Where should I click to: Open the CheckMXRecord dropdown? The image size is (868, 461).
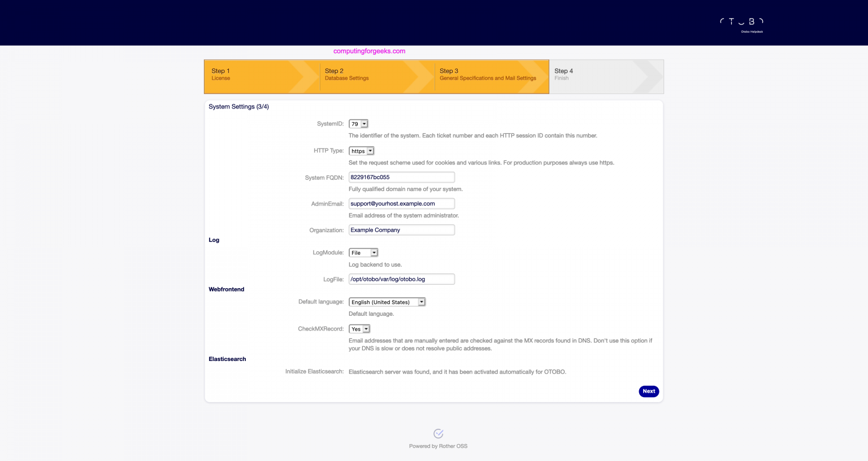click(359, 329)
